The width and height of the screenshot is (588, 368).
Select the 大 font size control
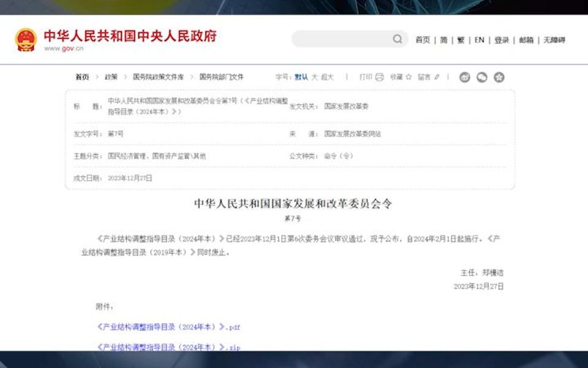(316, 76)
